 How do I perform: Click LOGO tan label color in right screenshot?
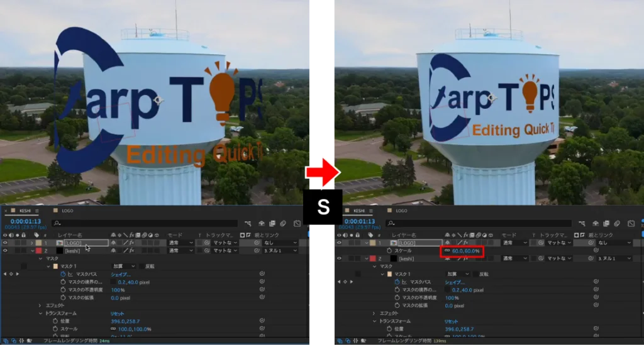[372, 243]
